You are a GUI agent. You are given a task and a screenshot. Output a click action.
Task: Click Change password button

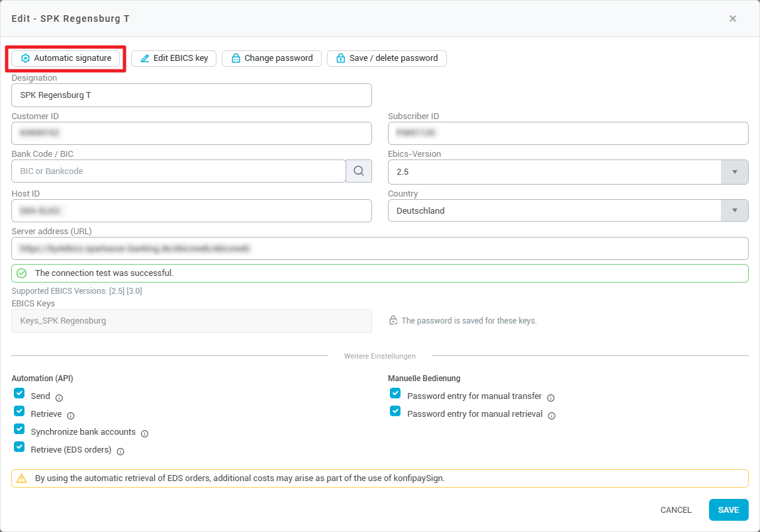point(271,58)
